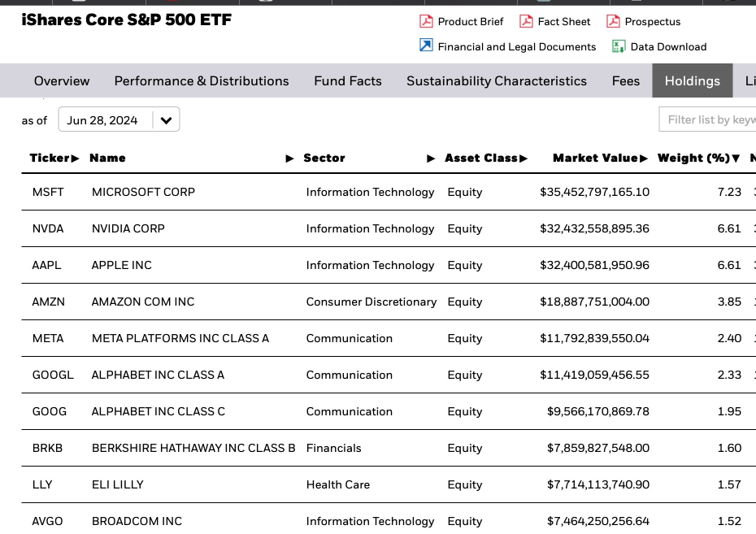Click the Financial and Legal Documents arrow icon

pyautogui.click(x=426, y=46)
